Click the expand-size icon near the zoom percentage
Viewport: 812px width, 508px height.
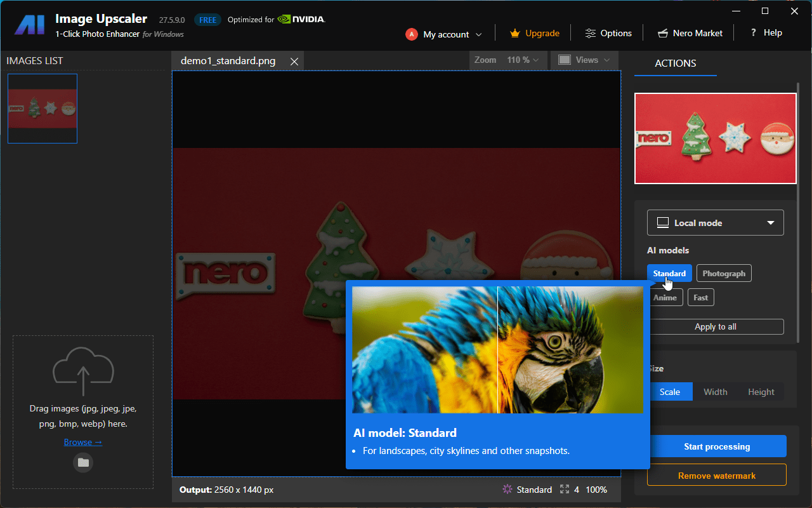(565, 489)
